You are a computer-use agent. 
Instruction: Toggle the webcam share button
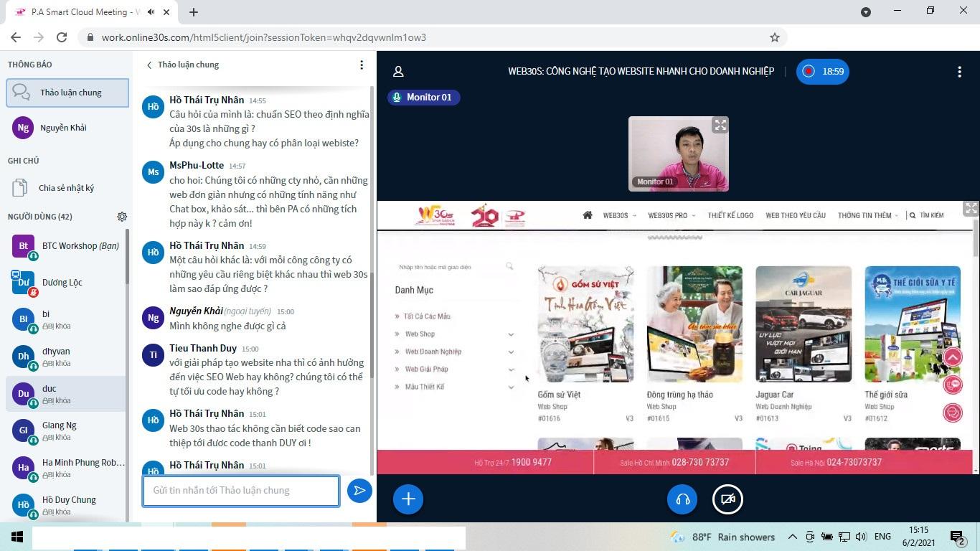[x=727, y=499]
